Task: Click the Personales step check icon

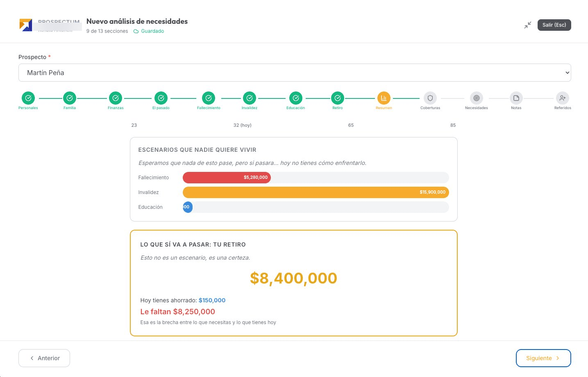Action: [28, 98]
